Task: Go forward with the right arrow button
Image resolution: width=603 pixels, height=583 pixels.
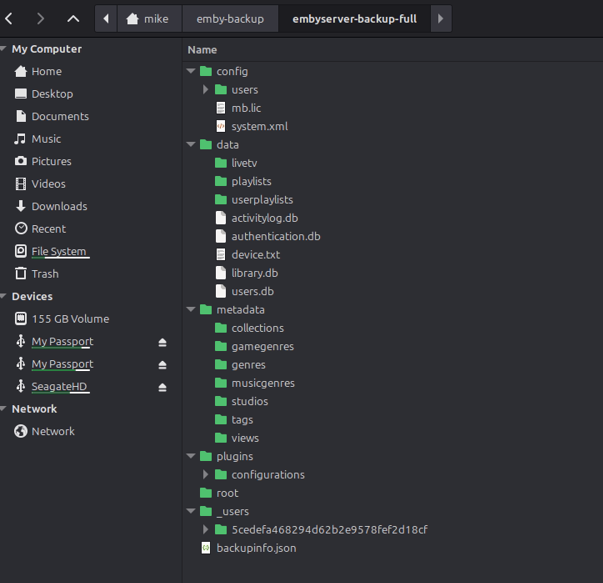Action: 40,18
